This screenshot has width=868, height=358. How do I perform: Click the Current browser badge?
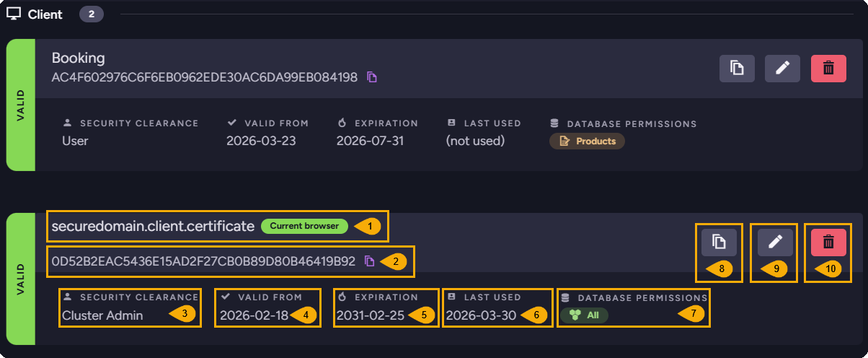[304, 226]
